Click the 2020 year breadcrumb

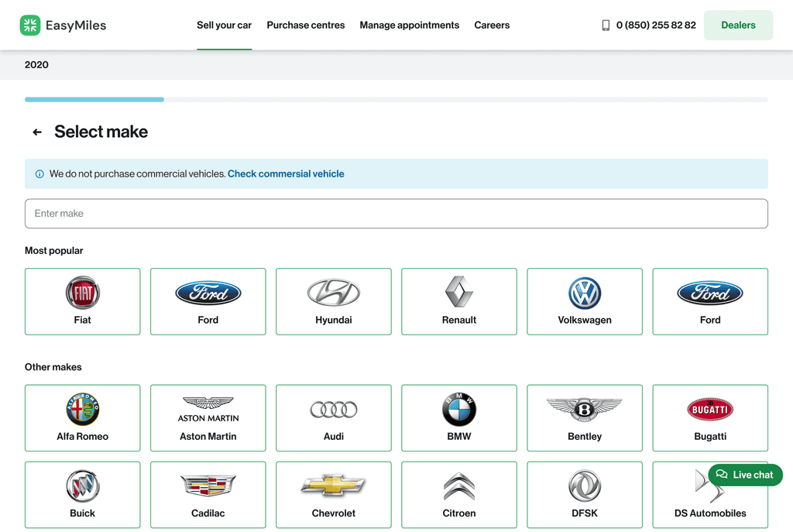tap(36, 65)
